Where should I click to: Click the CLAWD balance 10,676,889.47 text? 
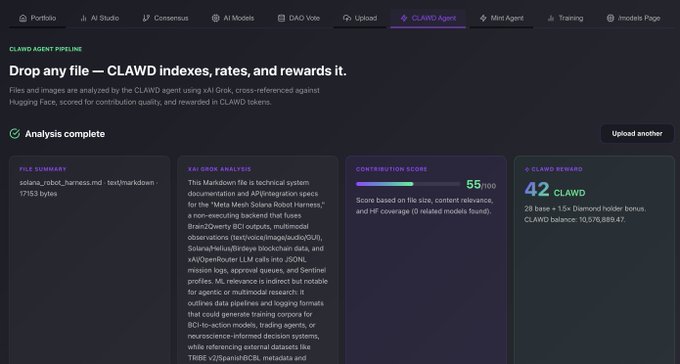(575, 220)
